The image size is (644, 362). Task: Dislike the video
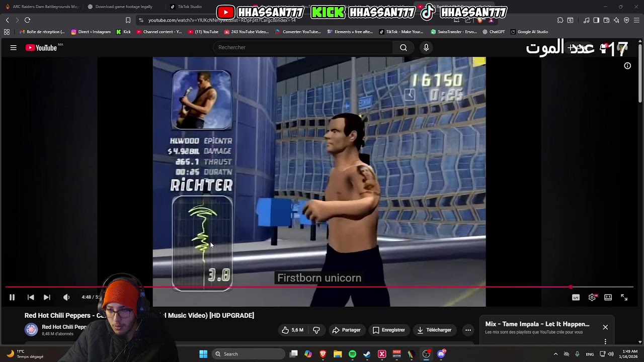click(316, 330)
